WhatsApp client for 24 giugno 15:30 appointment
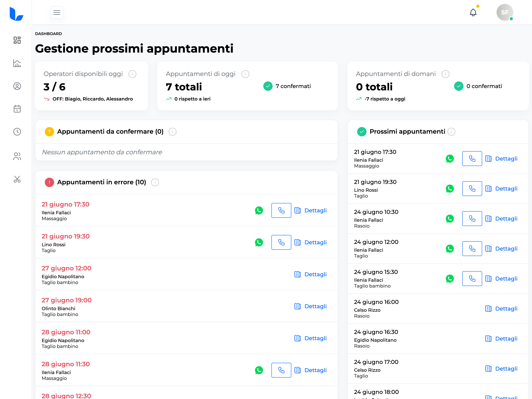This screenshot has height=399, width=532. (449, 279)
